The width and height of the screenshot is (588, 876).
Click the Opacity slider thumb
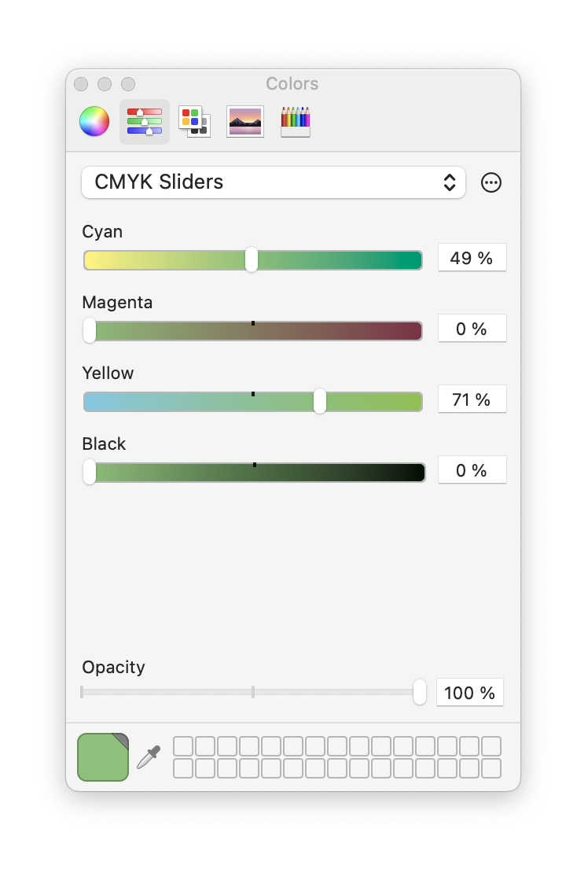click(x=420, y=692)
